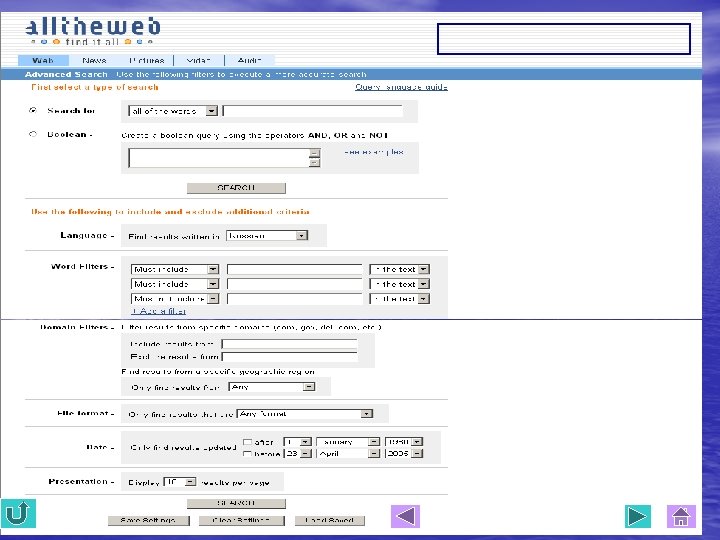Viewport: 720px width, 540px height.
Task: Click the "Add a filter" link
Action: coord(158,311)
